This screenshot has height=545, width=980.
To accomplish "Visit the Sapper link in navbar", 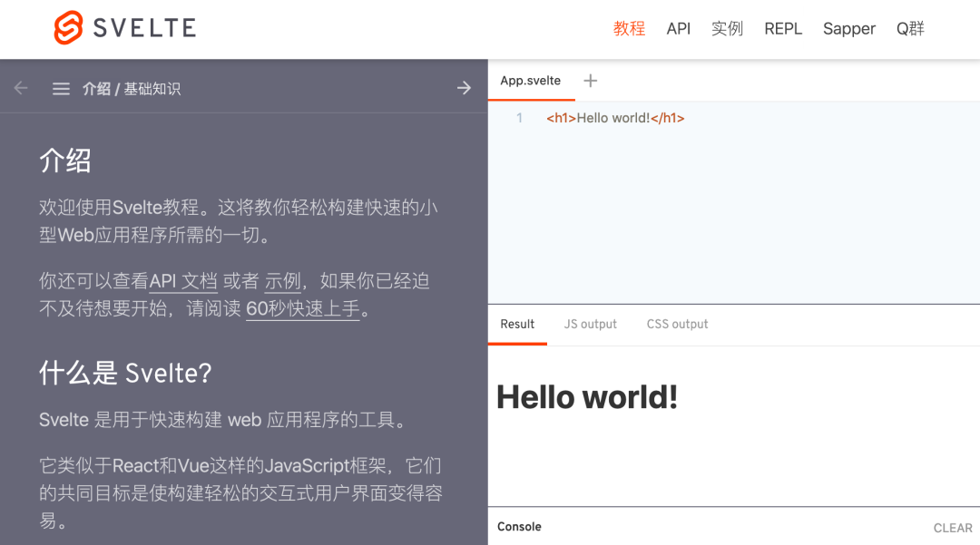I will click(x=848, y=29).
